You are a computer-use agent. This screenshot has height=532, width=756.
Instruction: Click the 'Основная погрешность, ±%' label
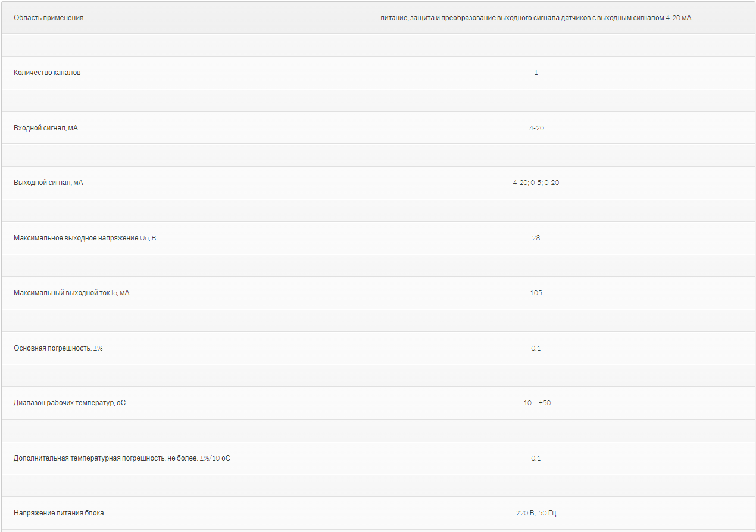pos(58,348)
